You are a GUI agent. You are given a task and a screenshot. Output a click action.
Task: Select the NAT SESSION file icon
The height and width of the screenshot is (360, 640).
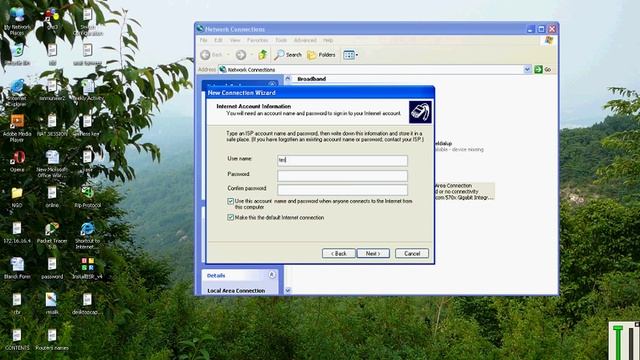[52, 125]
